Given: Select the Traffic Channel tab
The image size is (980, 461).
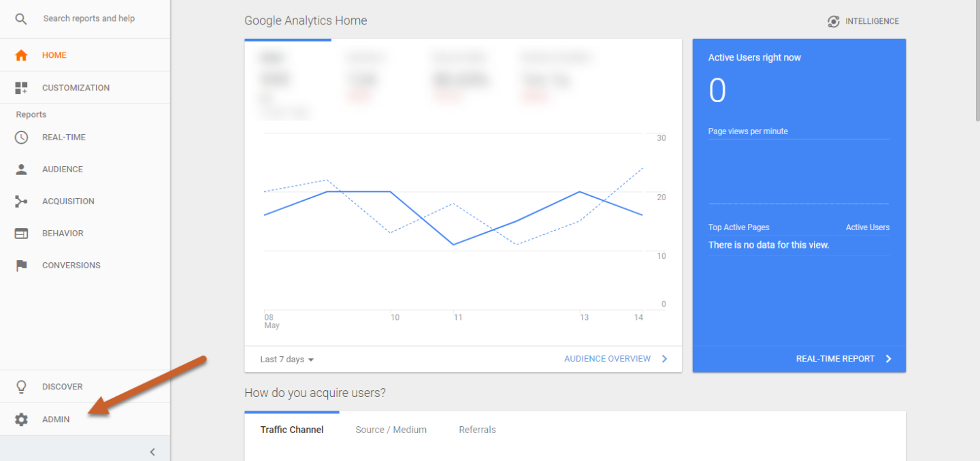Looking at the screenshot, I should pyautogui.click(x=292, y=430).
